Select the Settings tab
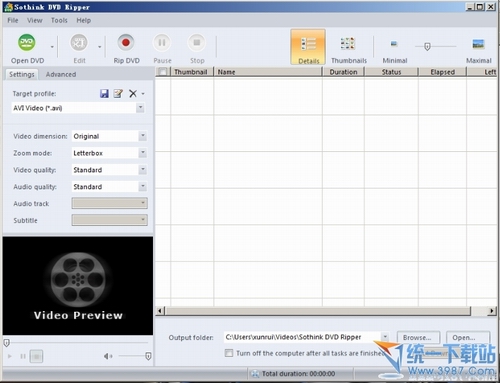500x383 pixels. click(22, 74)
